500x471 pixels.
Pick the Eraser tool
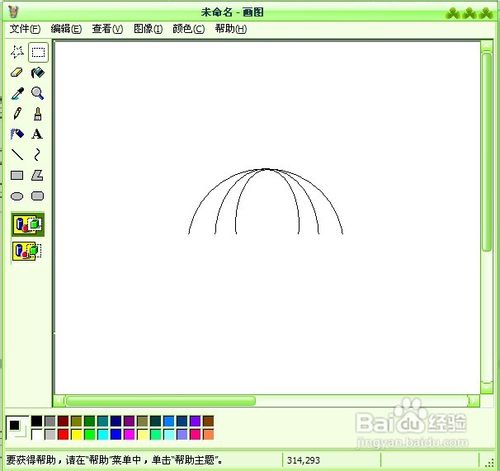[x=17, y=73]
